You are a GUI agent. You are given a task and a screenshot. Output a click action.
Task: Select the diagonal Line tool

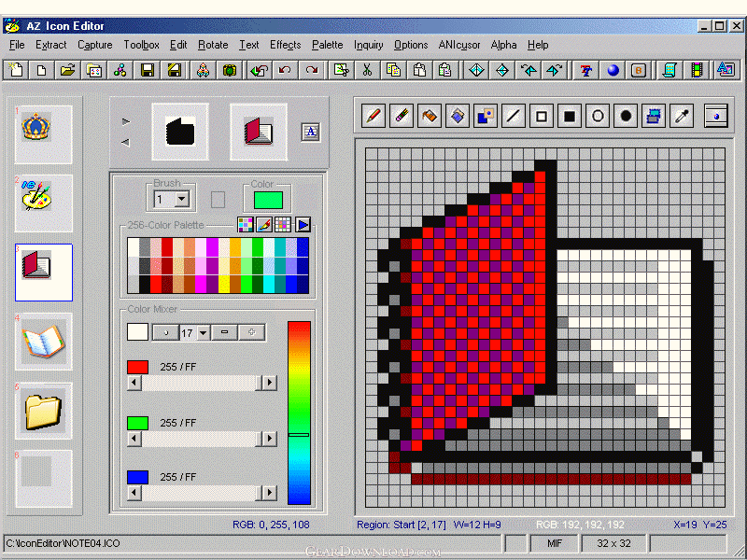pyautogui.click(x=513, y=116)
